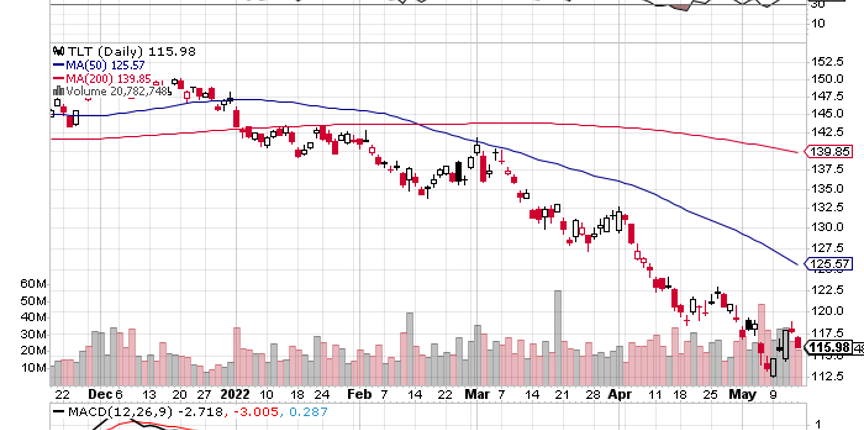
Task: Click the 150.0 price axis label
Action: tap(827, 79)
